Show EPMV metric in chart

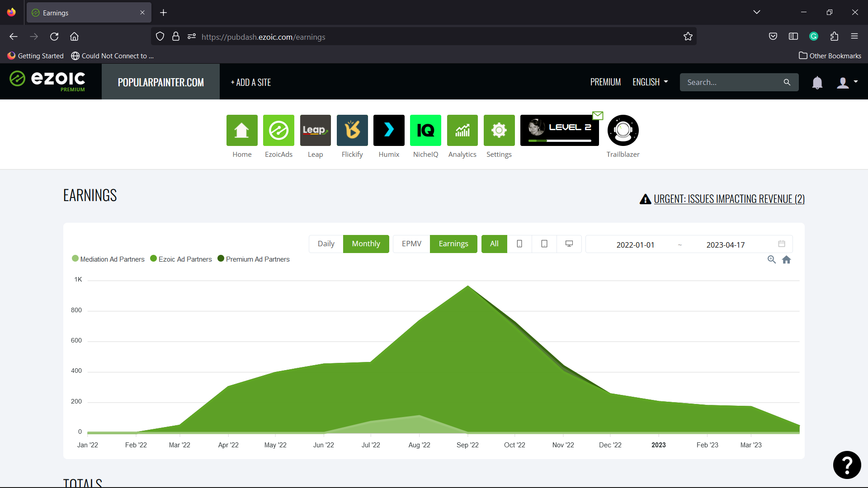(x=411, y=244)
